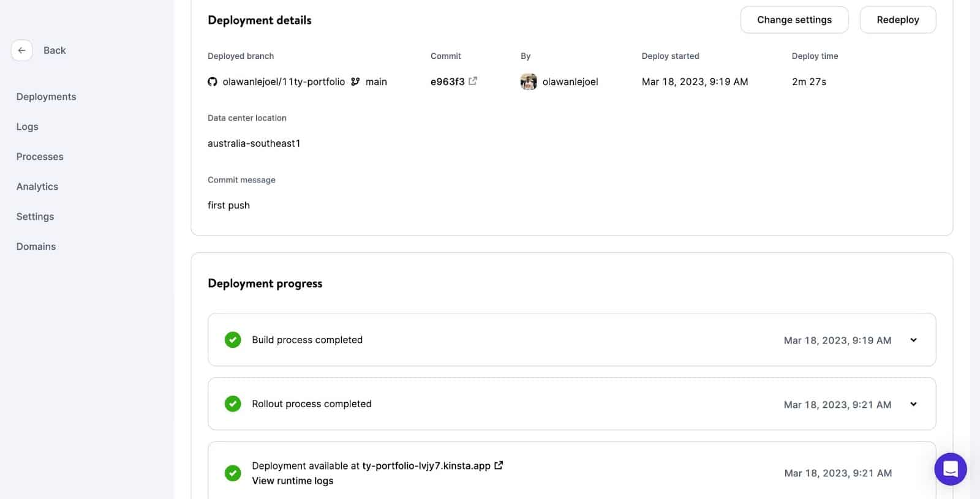The width and height of the screenshot is (980, 499).
Task: Expand the Build process completed row
Action: [x=913, y=340]
